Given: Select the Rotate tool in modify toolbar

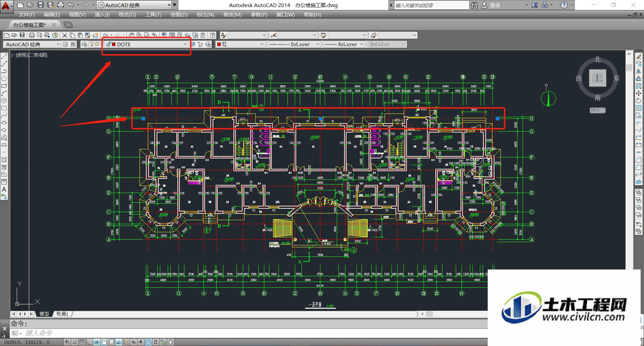Looking at the screenshot, I should [x=639, y=101].
